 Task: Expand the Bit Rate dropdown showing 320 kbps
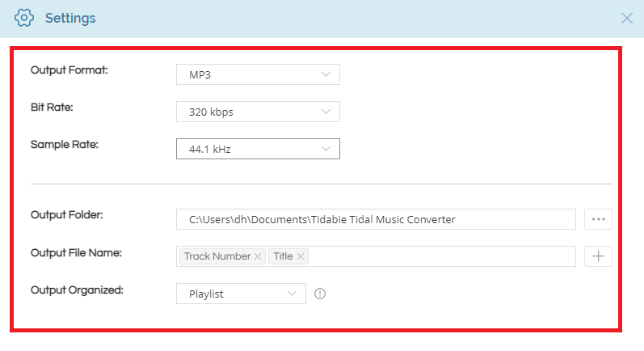(258, 112)
